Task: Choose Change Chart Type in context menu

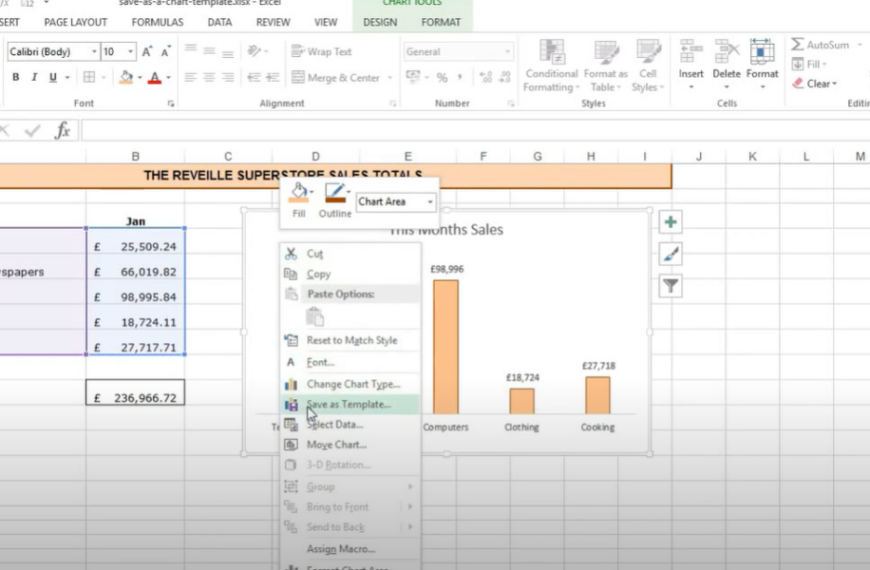Action: 351,384
